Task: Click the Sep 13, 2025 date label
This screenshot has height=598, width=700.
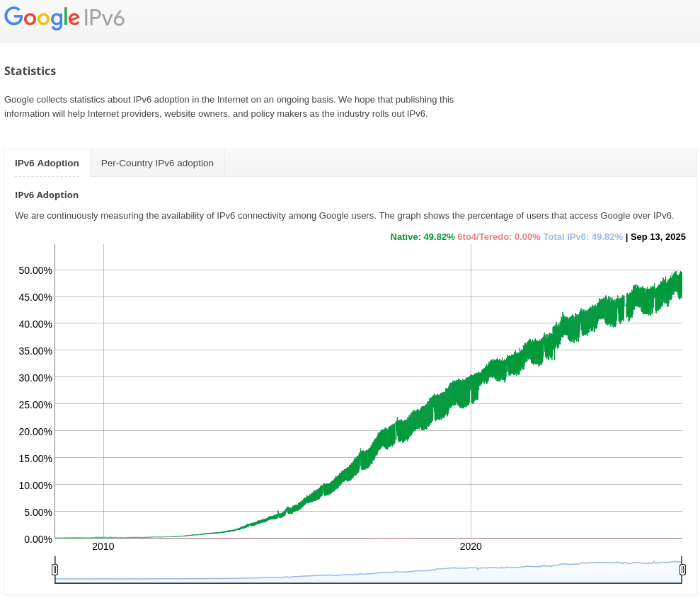Action: 658,237
